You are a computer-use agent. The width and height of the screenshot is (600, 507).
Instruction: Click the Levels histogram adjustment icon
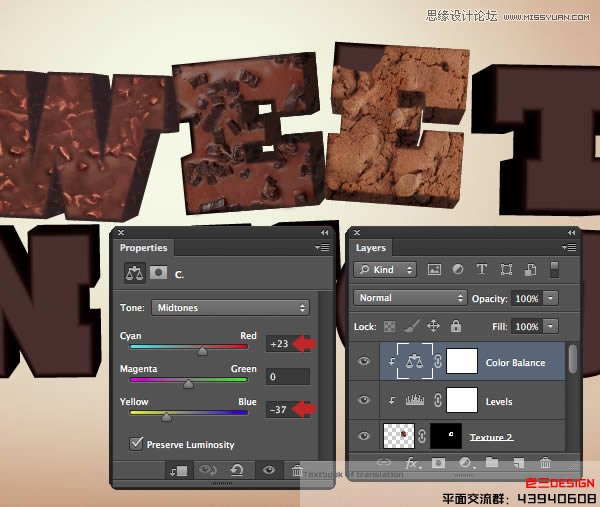click(415, 400)
